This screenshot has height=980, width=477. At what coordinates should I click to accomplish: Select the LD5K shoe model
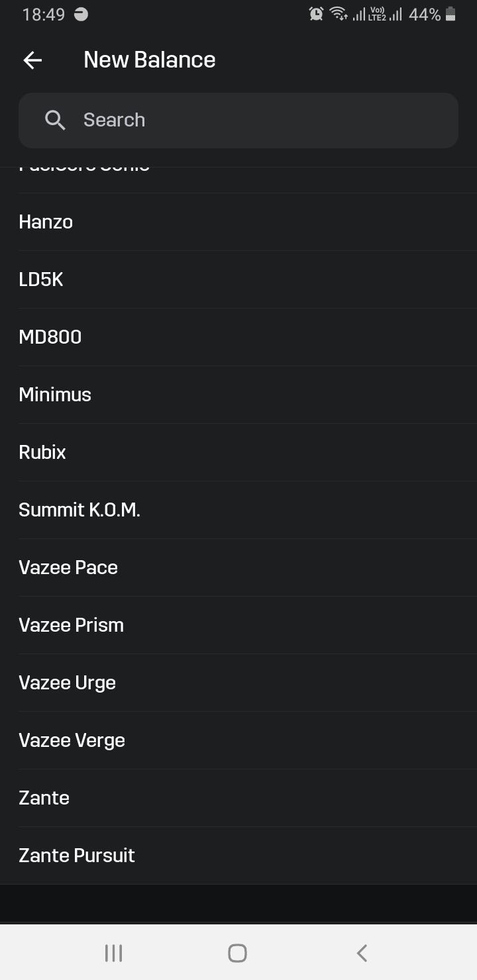[x=238, y=279]
